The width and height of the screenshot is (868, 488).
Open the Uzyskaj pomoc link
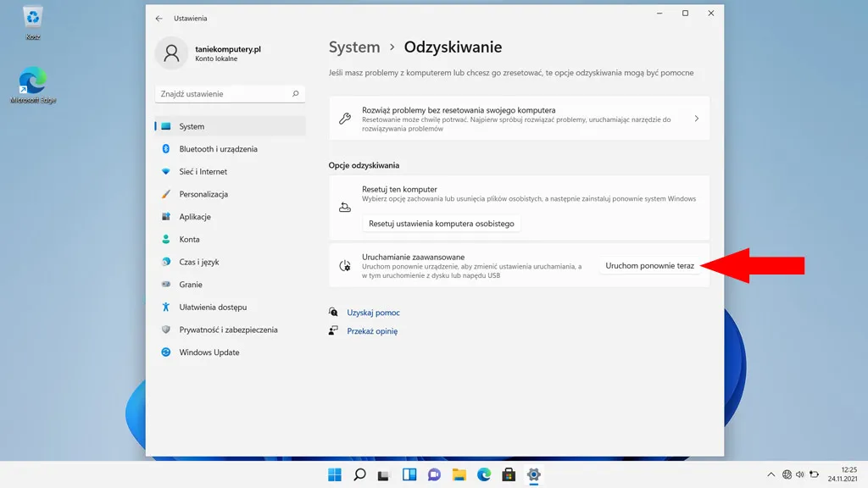373,313
